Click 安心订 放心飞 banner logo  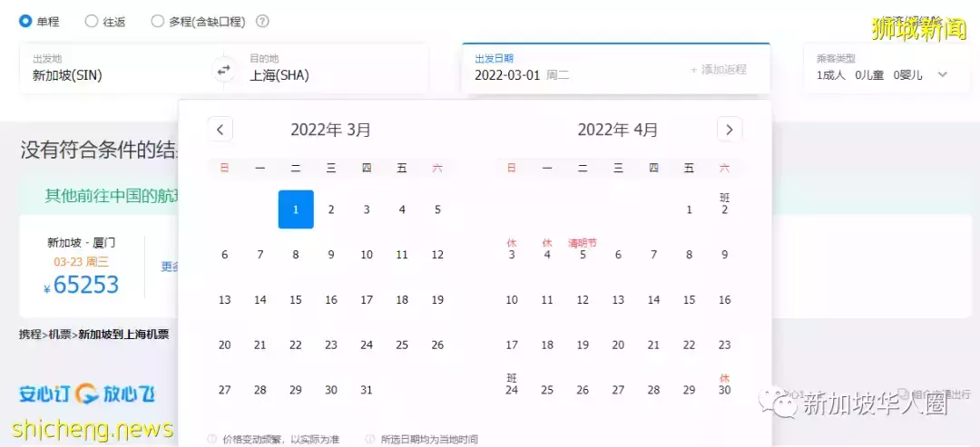[x=87, y=394]
